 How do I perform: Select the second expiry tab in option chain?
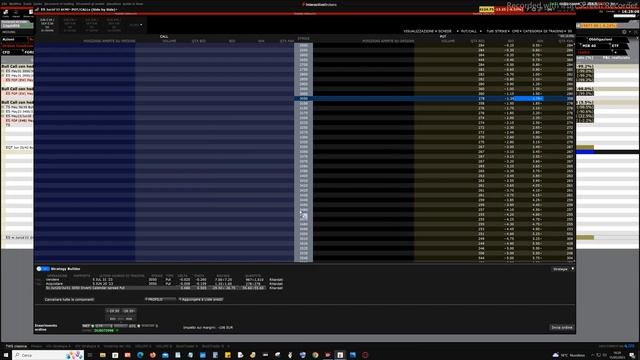(69, 25)
